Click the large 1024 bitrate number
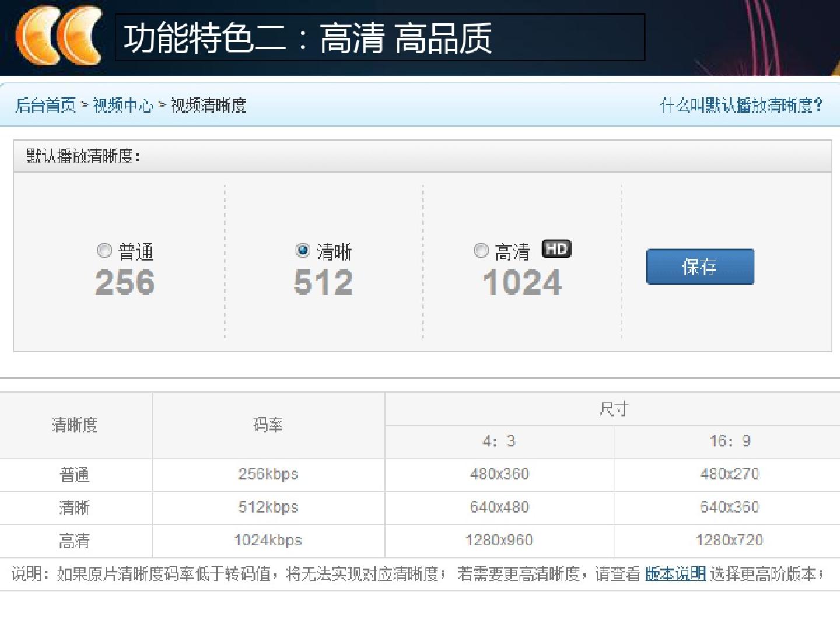Viewport: 840px width, 630px height. coord(522,282)
